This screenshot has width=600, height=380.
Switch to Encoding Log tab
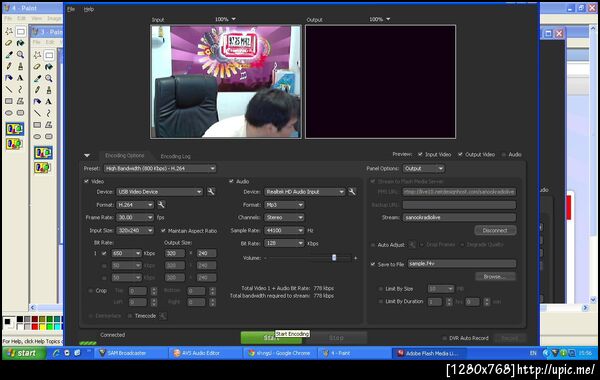click(x=175, y=156)
